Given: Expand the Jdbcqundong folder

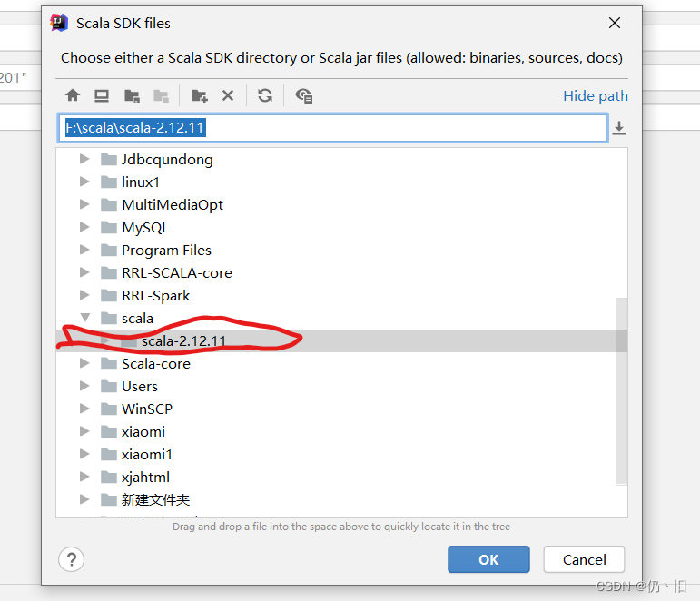Looking at the screenshot, I should (x=84, y=159).
